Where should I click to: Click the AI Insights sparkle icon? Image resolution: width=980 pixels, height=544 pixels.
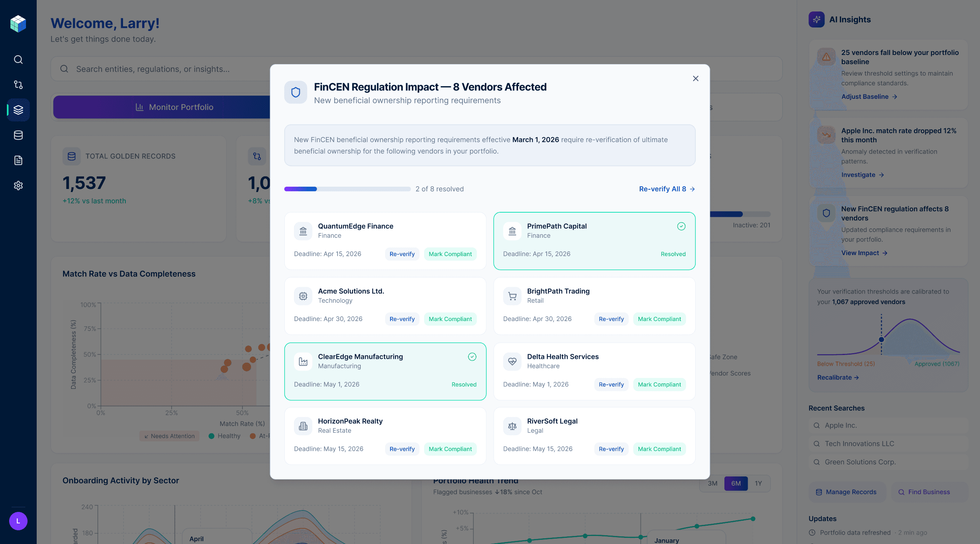(816, 19)
